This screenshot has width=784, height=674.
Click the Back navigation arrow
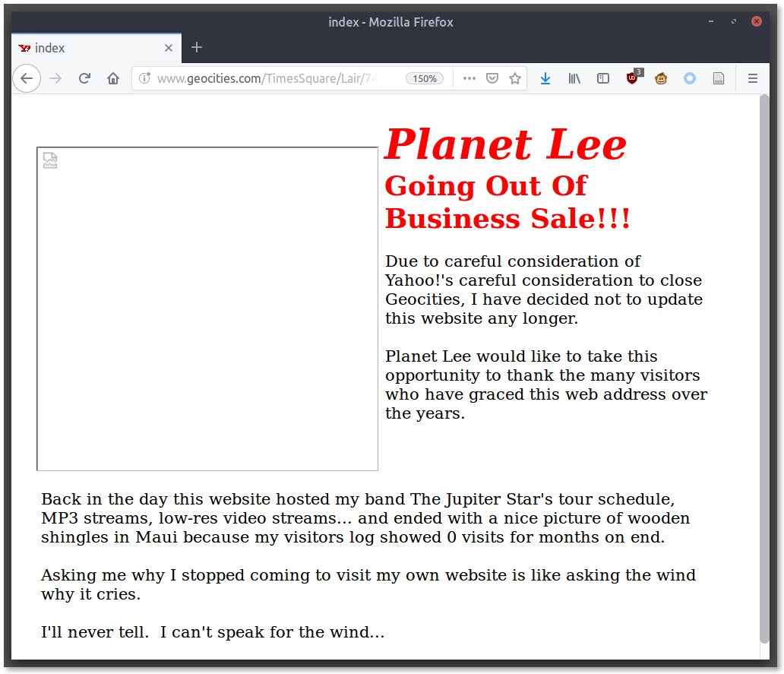(26, 78)
